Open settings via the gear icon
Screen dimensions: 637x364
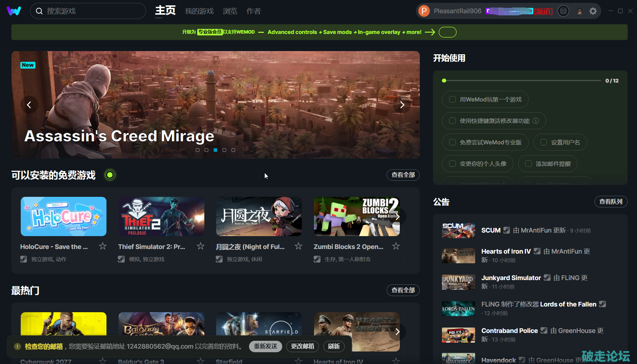point(593,11)
